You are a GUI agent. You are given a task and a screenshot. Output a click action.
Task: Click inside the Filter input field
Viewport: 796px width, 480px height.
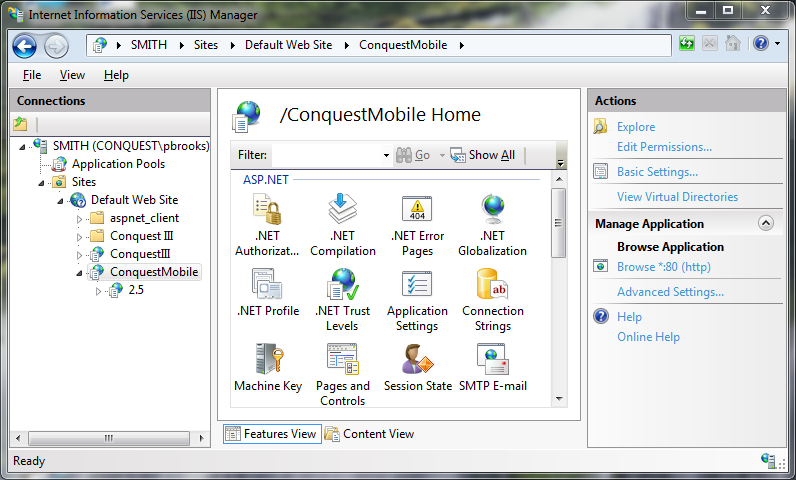pyautogui.click(x=327, y=155)
